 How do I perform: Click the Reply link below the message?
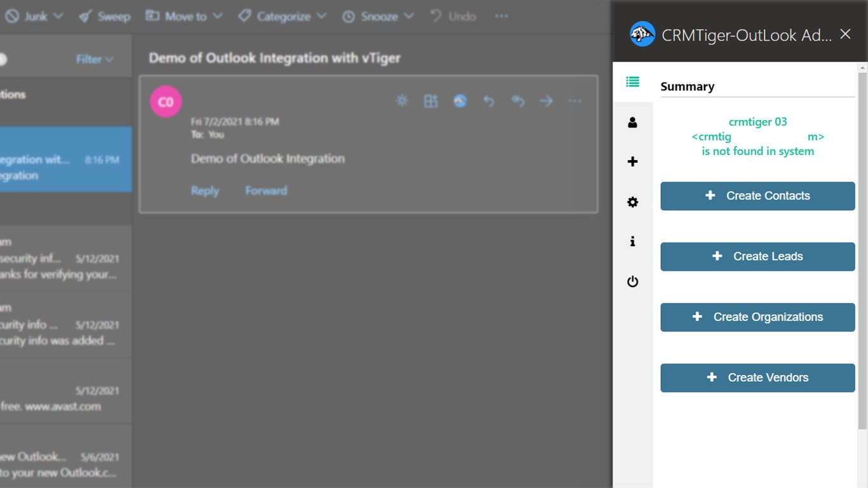(x=205, y=191)
